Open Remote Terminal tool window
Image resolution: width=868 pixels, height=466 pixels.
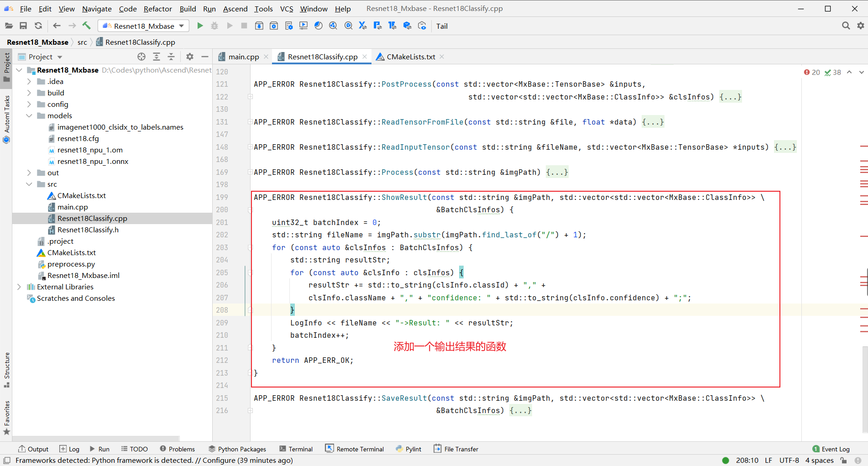(354, 449)
